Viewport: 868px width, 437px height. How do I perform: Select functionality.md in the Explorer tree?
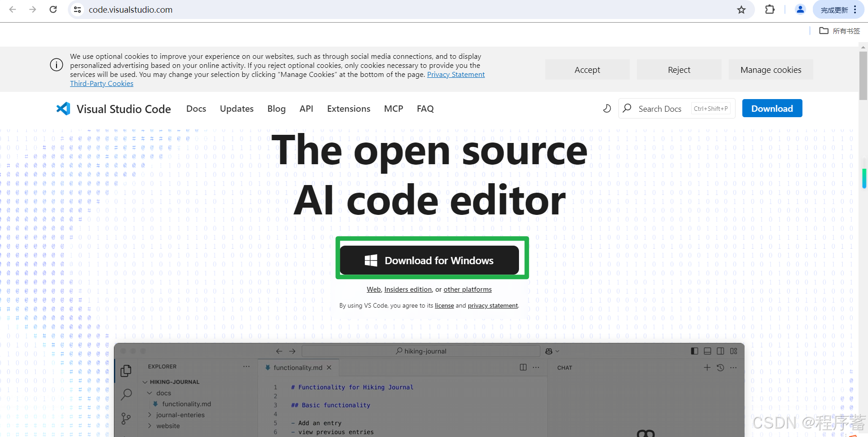click(x=186, y=404)
